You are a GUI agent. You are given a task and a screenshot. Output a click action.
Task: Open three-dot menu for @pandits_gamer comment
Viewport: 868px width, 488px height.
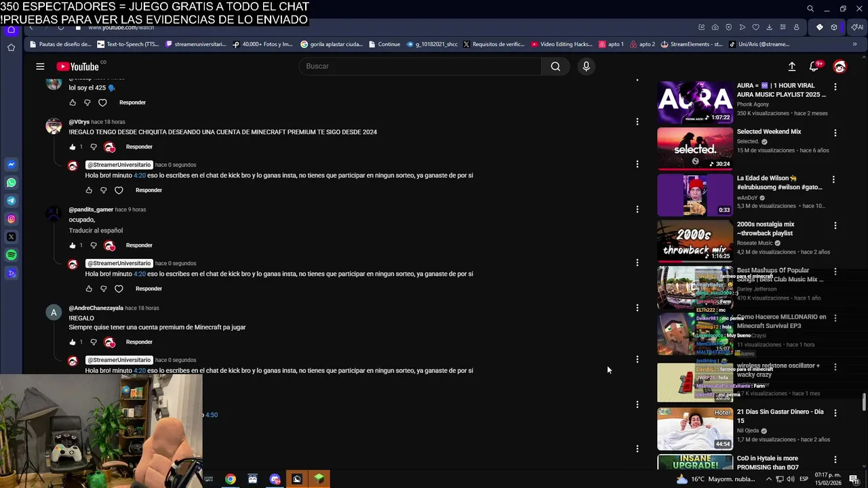[637, 209]
